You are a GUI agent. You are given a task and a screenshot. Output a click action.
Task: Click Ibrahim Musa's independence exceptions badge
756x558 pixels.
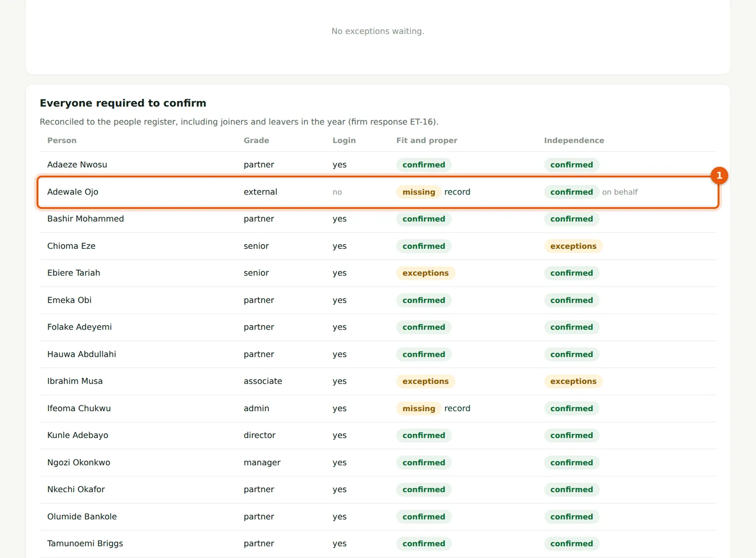click(x=573, y=381)
